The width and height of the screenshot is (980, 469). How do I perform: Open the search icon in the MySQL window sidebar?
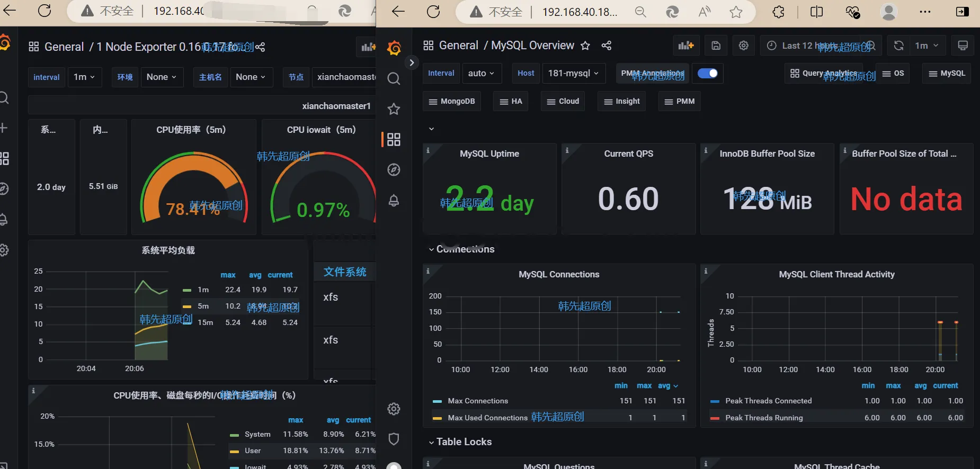(x=394, y=79)
